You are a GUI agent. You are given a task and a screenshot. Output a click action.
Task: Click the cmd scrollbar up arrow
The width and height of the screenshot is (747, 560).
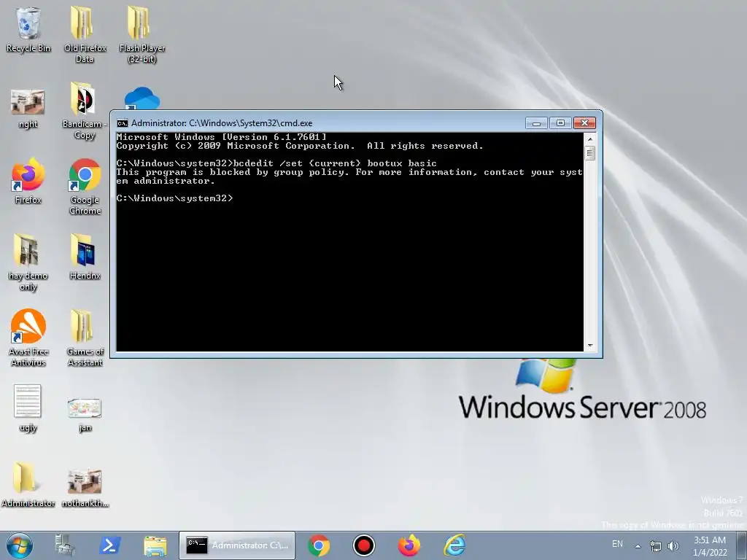click(x=589, y=139)
